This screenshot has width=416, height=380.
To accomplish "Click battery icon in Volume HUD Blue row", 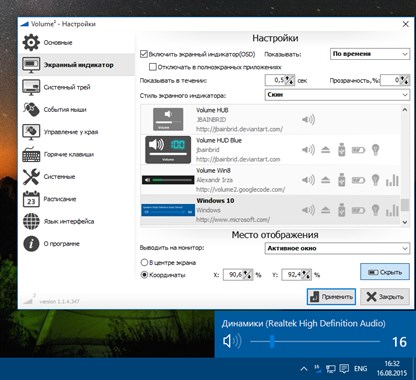I will click(x=358, y=150).
